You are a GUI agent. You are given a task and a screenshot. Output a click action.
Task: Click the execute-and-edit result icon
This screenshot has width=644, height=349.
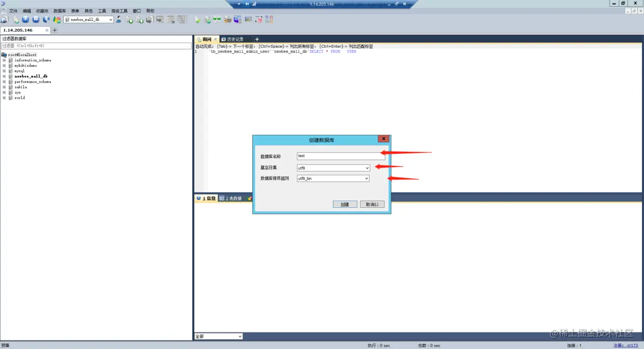coord(46,19)
